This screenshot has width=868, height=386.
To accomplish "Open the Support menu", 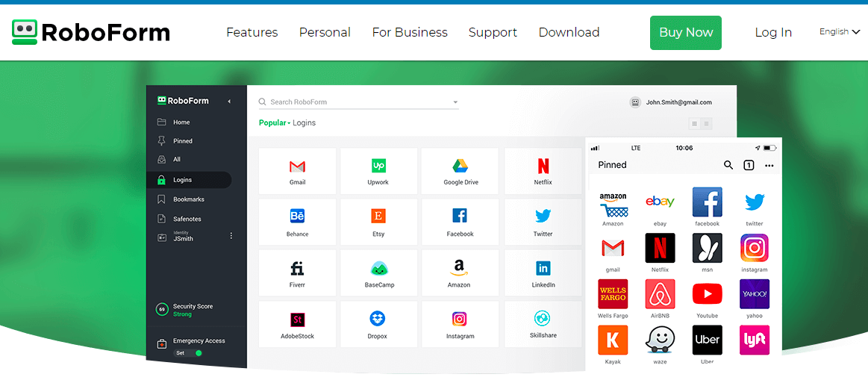I will point(493,33).
